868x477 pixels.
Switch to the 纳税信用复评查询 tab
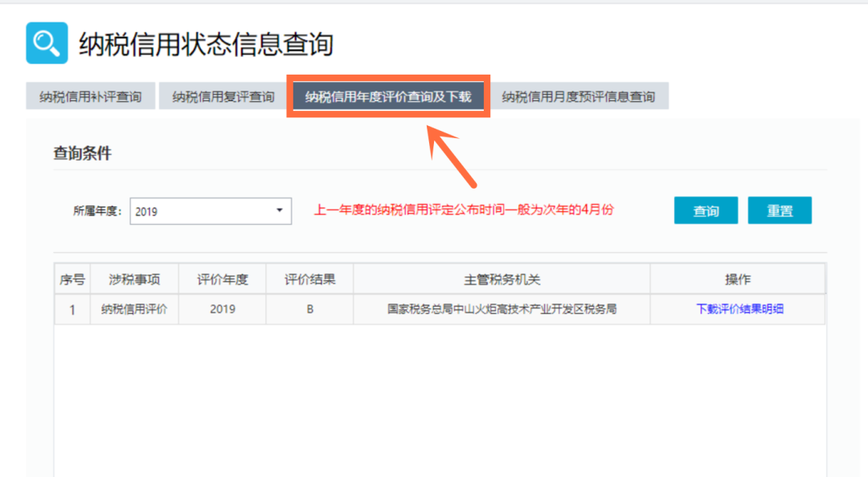pyautogui.click(x=223, y=96)
